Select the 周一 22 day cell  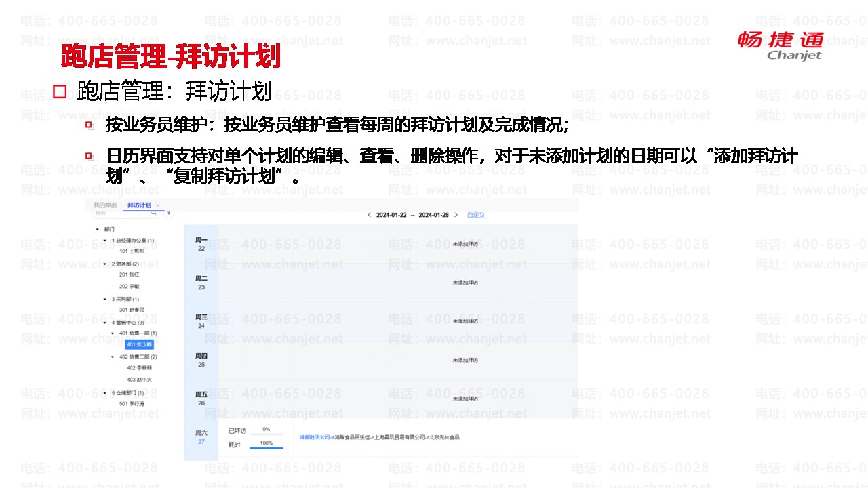click(201, 244)
